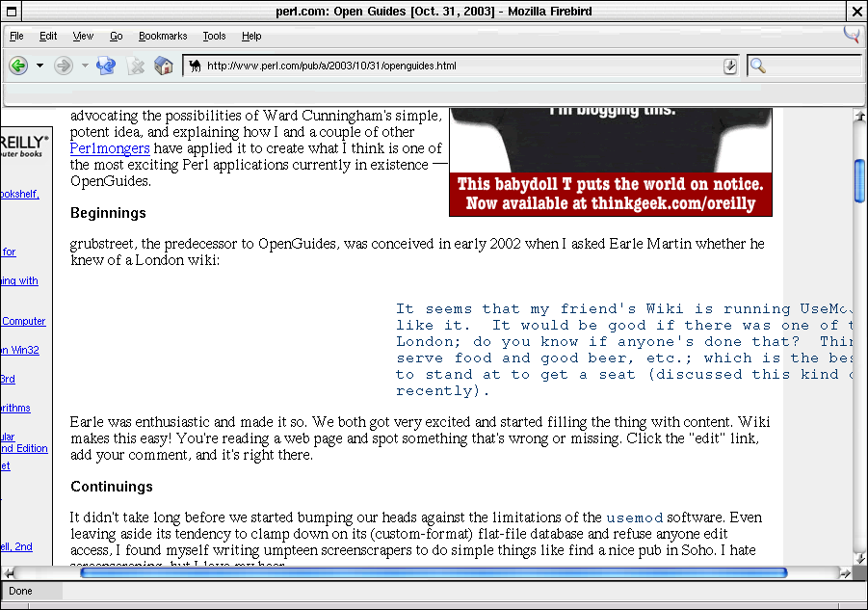Screen dimensions: 868x610
Task: Click the vertical scrollbar down arrow
Action: point(859,558)
